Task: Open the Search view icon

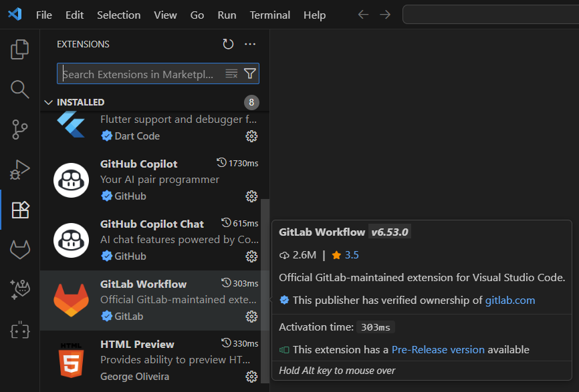Action: tap(20, 89)
